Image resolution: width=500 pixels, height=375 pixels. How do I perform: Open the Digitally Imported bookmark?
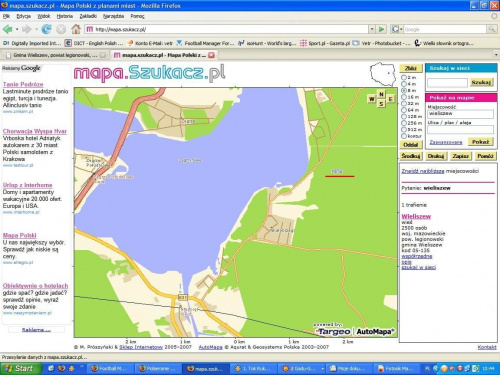click(32, 43)
